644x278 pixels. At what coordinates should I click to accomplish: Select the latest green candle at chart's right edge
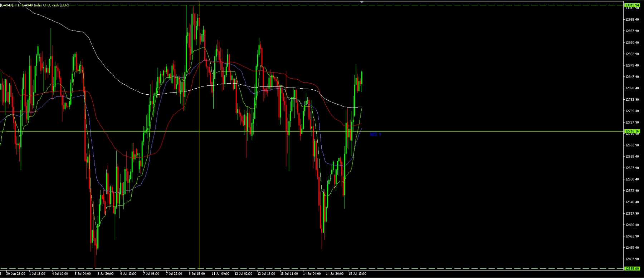[x=362, y=78]
